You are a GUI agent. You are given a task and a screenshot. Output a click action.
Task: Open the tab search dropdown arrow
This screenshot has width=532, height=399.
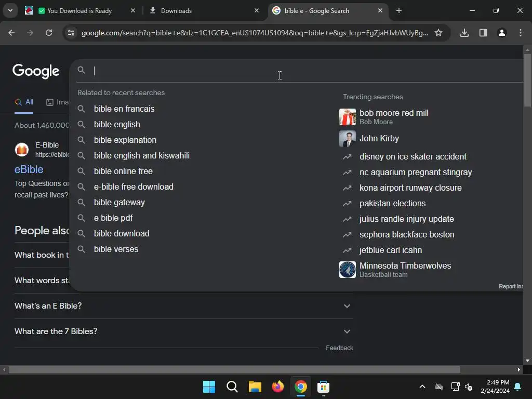coord(10,10)
